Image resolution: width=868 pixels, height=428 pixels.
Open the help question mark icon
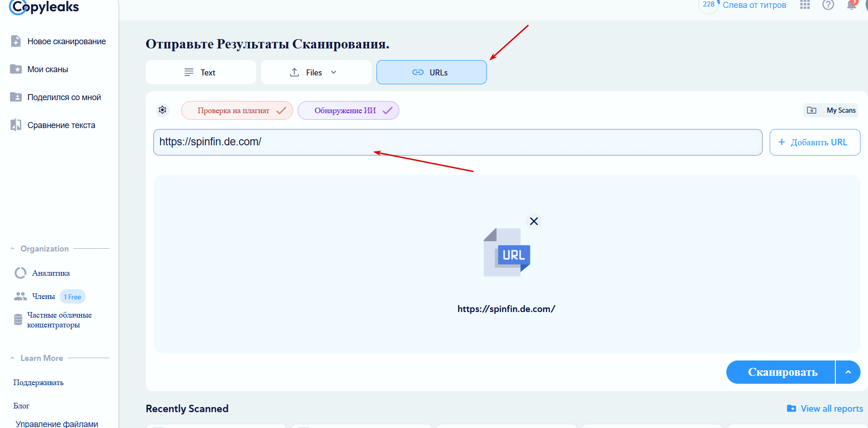(828, 5)
